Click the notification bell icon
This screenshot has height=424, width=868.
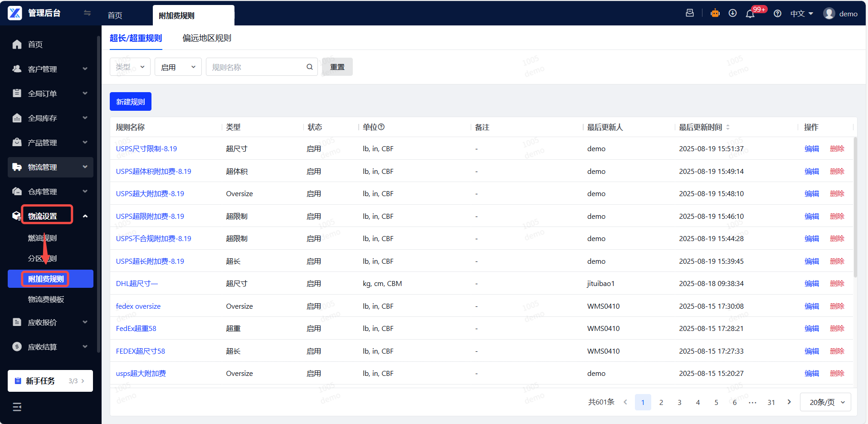[750, 14]
